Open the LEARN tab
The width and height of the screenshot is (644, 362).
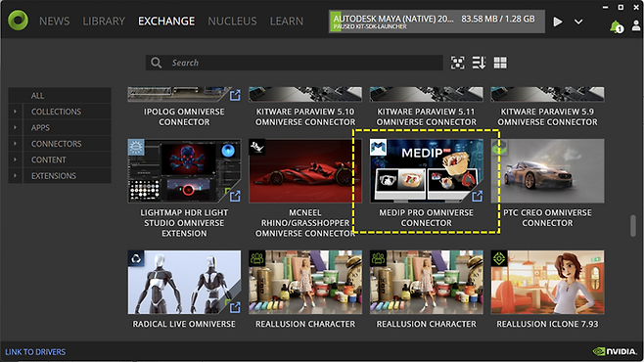point(286,21)
